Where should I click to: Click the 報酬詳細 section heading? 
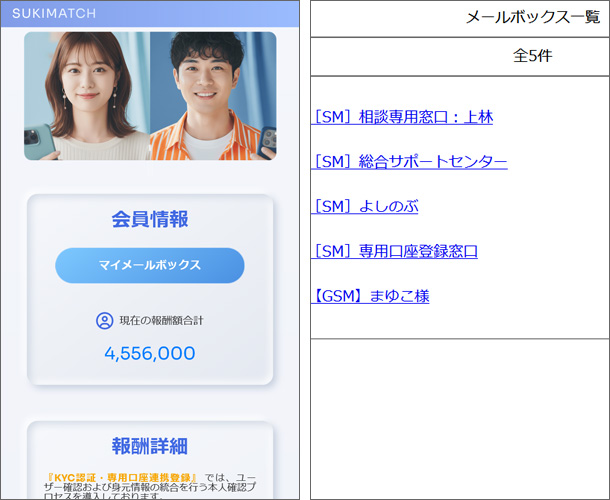tap(150, 446)
